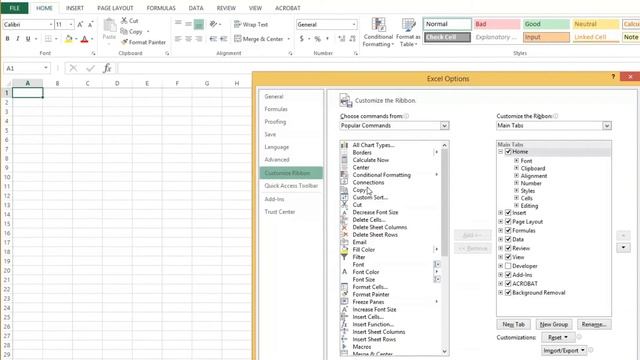Enable the Developer tab checkbox

coord(508,266)
